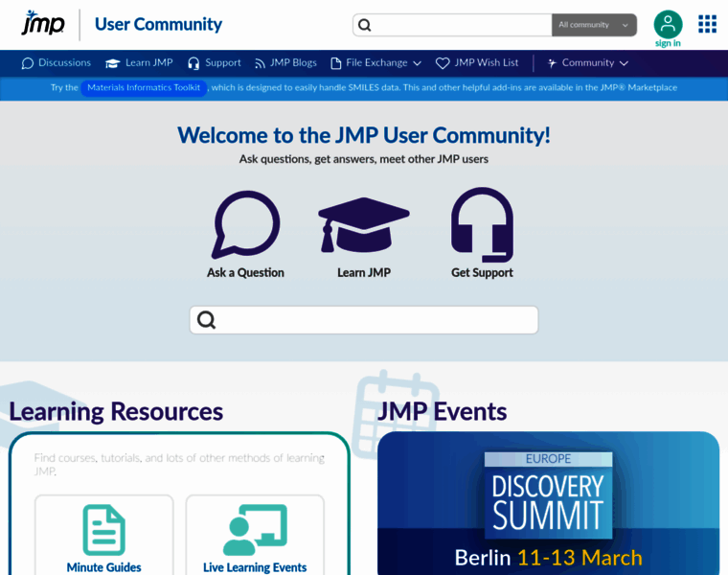
Task: Click the Materials Informatics Toolkit banner link
Action: click(x=144, y=88)
